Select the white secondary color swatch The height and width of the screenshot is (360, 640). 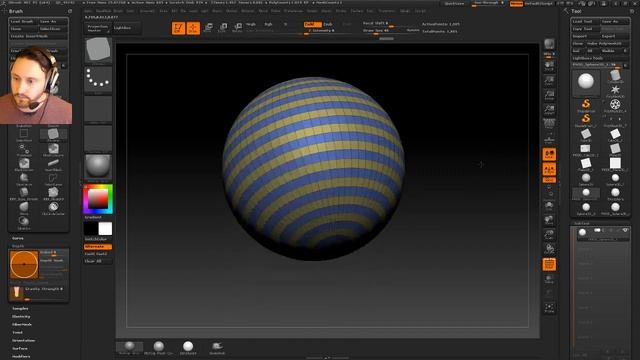[105, 229]
